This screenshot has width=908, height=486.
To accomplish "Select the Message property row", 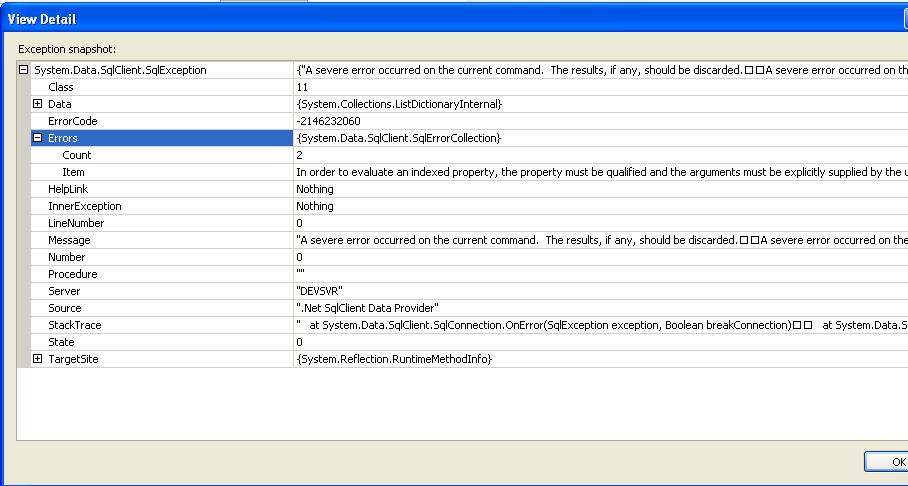I will (69, 240).
